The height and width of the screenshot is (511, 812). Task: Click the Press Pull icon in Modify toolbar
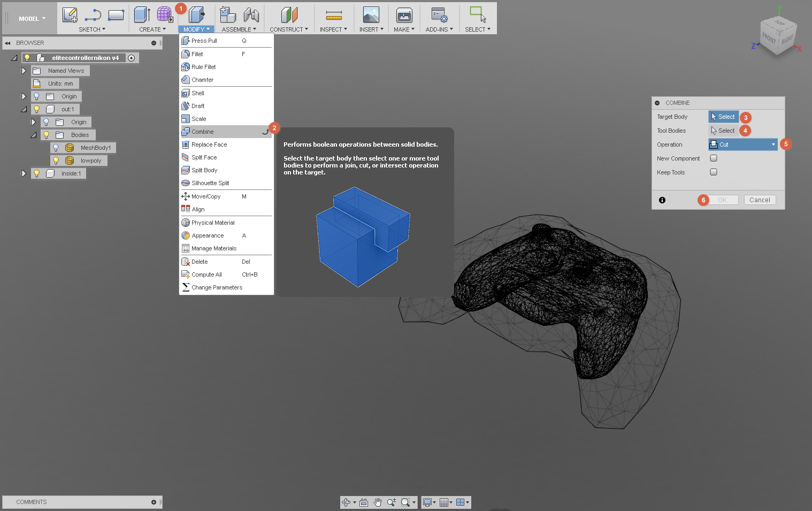[x=197, y=15]
